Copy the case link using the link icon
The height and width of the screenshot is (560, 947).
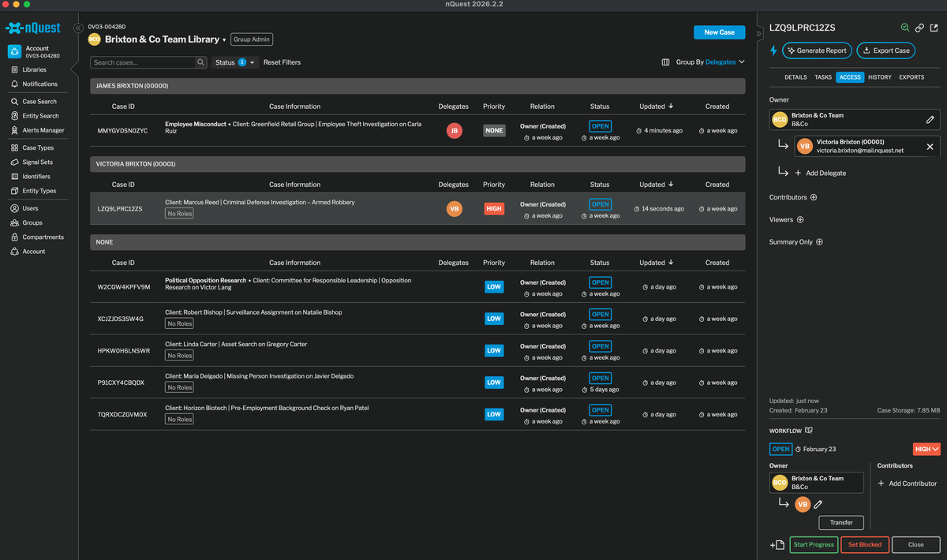click(919, 27)
